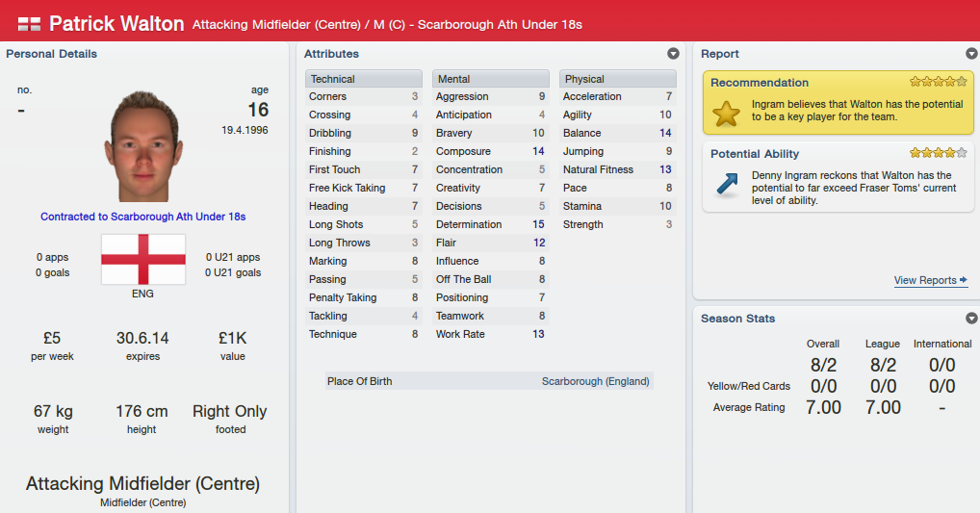Screen dimensions: 980x513
Task: Open the Season Stats panel dropdown arrow
Action: coord(972,318)
